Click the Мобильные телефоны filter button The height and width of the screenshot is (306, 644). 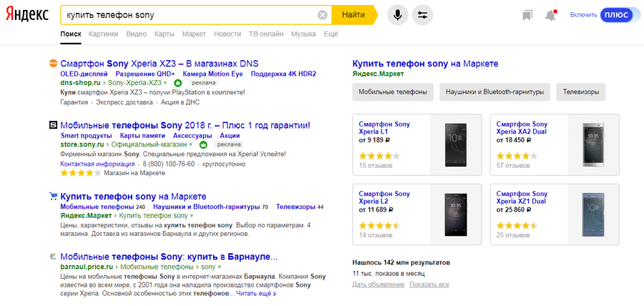click(393, 92)
